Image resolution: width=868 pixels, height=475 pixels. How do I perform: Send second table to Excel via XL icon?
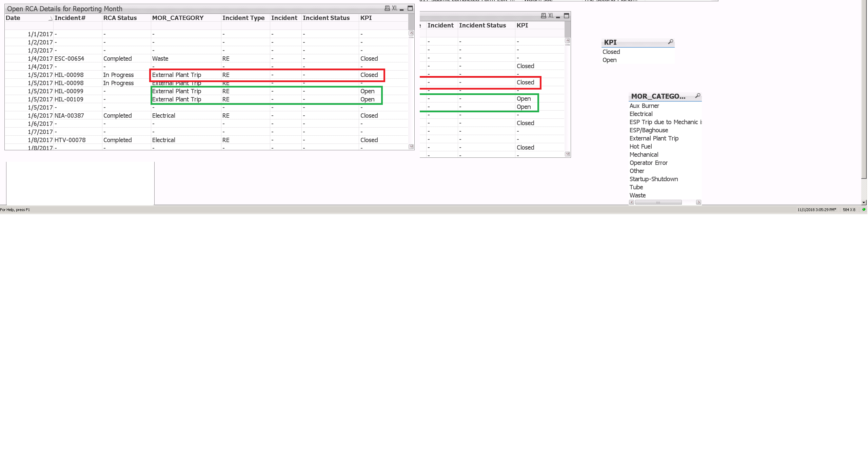click(x=551, y=16)
